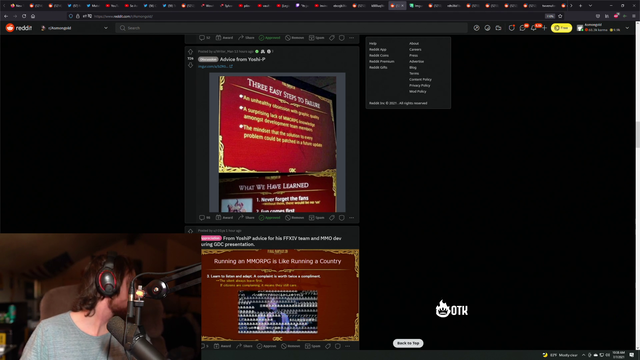Open the Content Policy footer link

coord(420,80)
